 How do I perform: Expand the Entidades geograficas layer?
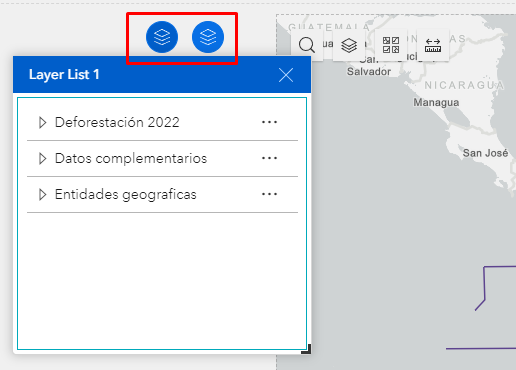[42, 194]
